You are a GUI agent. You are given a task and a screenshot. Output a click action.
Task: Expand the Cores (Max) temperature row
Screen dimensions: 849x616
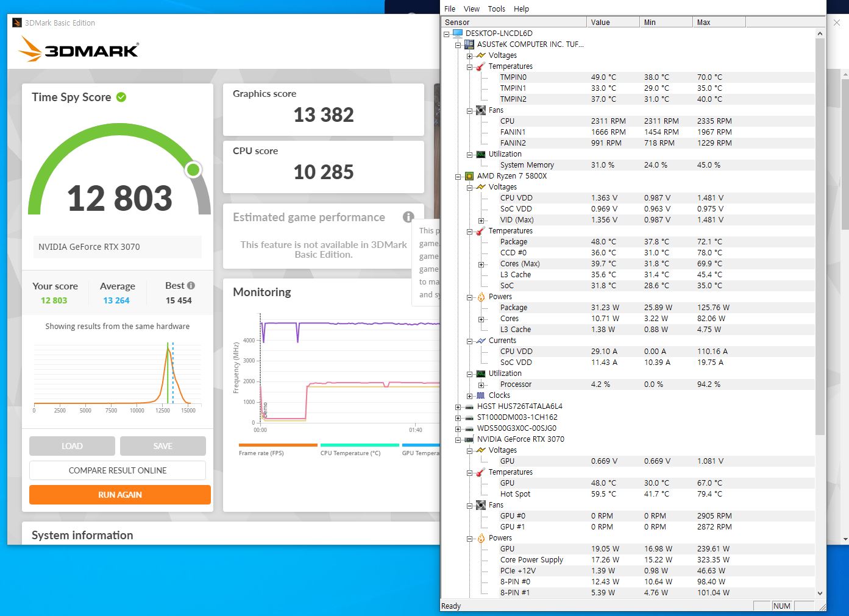481,264
